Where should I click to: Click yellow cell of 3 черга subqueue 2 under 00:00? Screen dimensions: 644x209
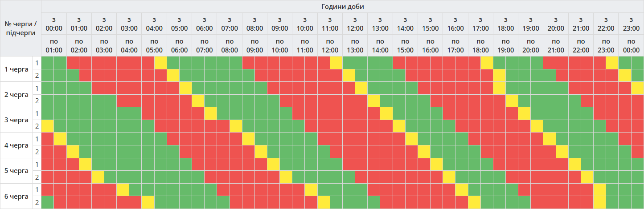click(x=47, y=126)
